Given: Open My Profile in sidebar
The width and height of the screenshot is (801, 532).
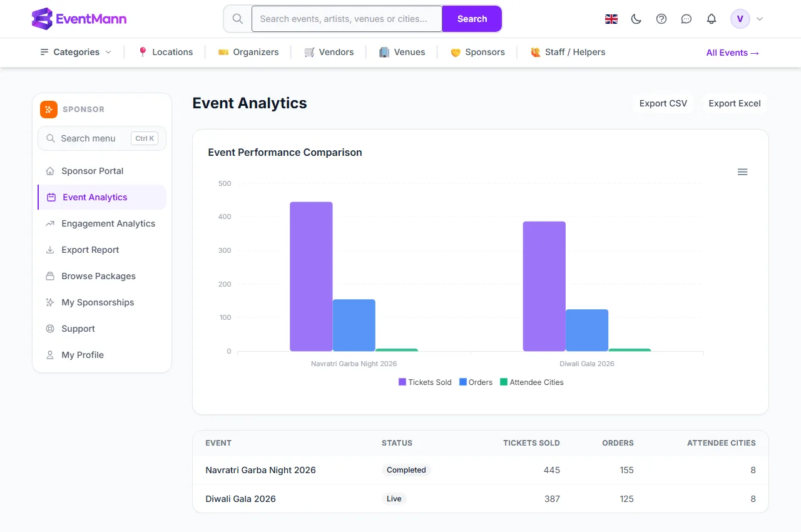Looking at the screenshot, I should (x=102, y=355).
